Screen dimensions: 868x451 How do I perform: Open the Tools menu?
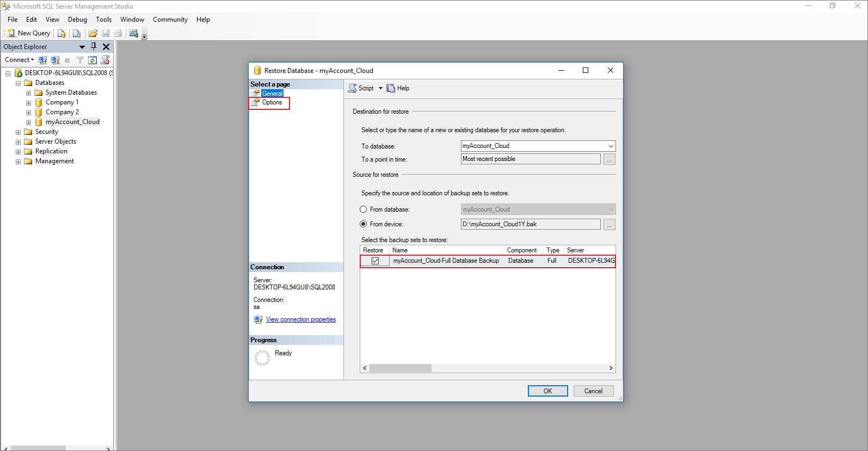pos(103,20)
